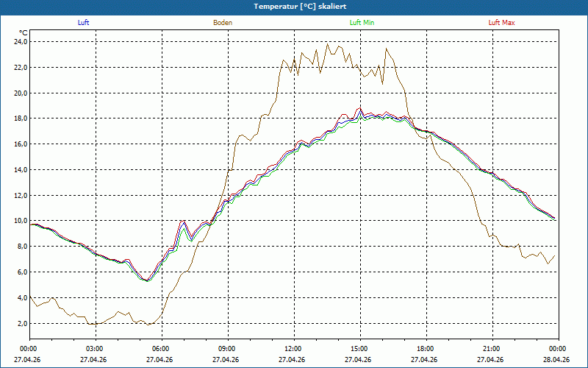The image size is (588, 368).
Task: Click the "8,0" y-axis value
Action: tap(23, 247)
